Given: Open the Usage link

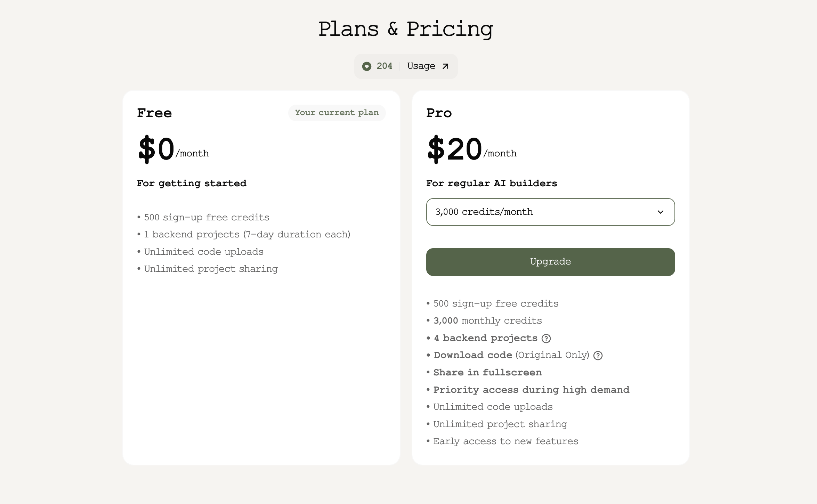Looking at the screenshot, I should [x=421, y=66].
